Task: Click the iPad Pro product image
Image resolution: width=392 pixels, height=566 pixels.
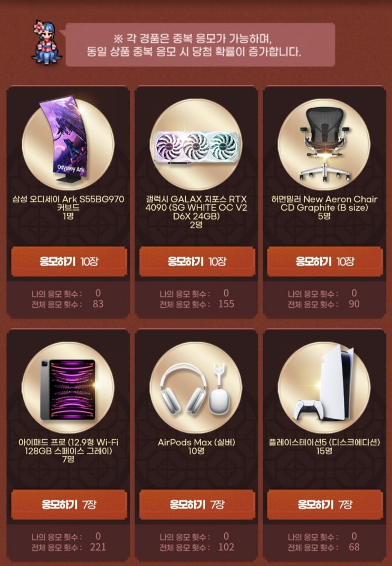Action: click(x=68, y=389)
